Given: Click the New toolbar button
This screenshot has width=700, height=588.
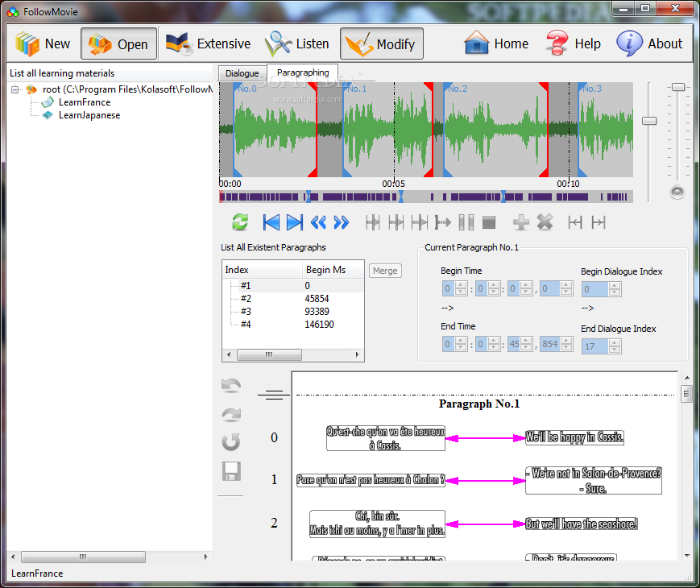Looking at the screenshot, I should point(43,43).
